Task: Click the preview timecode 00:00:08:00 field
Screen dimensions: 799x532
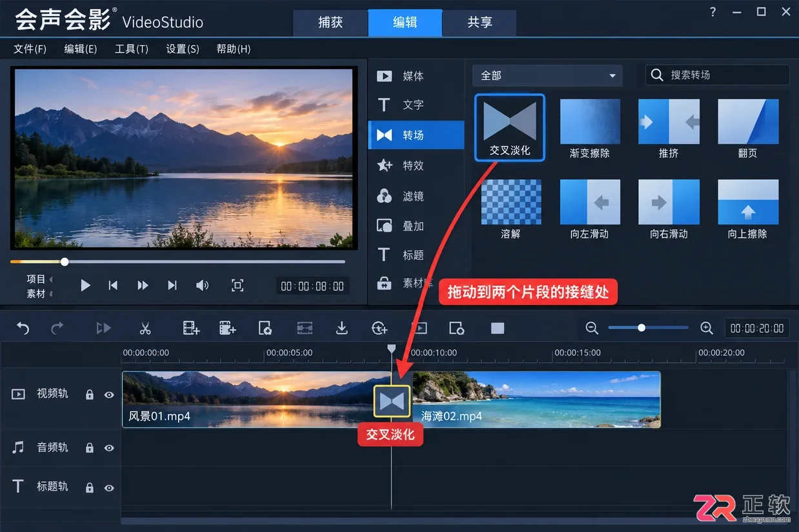Action: click(x=312, y=286)
